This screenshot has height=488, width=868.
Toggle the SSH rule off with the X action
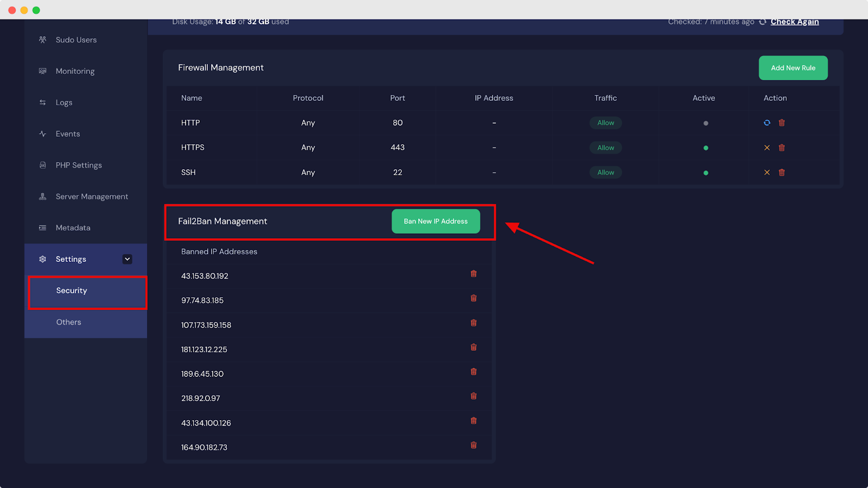click(767, 172)
